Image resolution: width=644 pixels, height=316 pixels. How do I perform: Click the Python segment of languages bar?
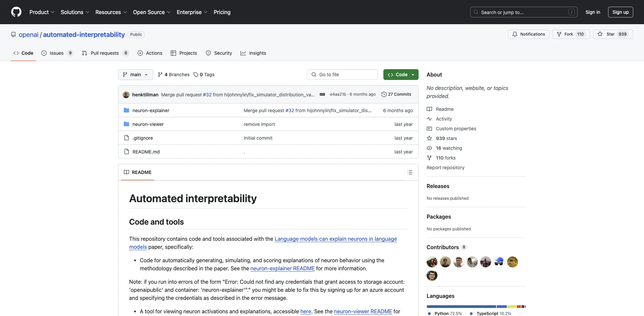tap(461, 307)
